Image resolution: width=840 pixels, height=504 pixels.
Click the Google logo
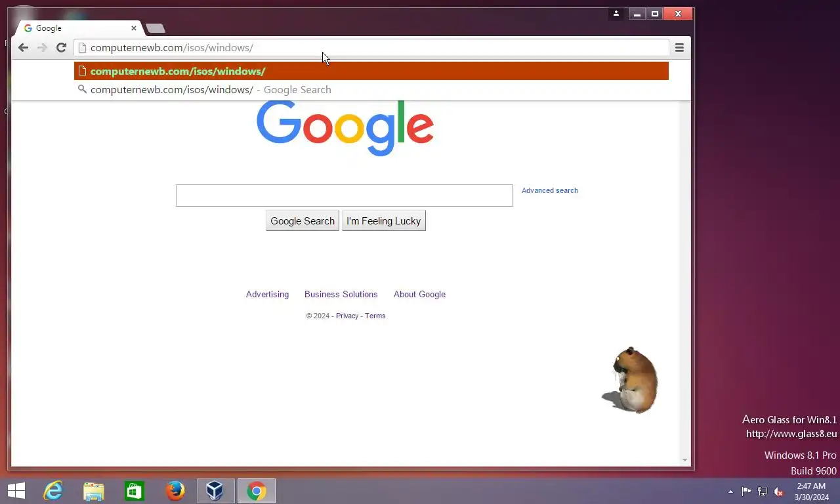pyautogui.click(x=345, y=128)
